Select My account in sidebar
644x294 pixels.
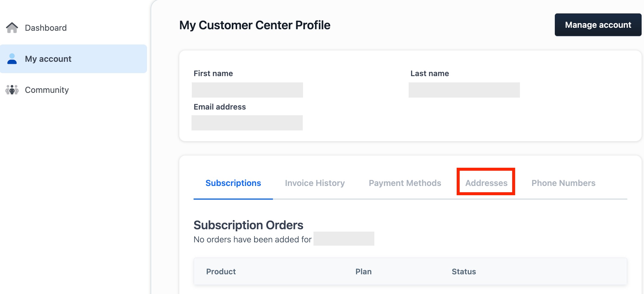point(73,59)
